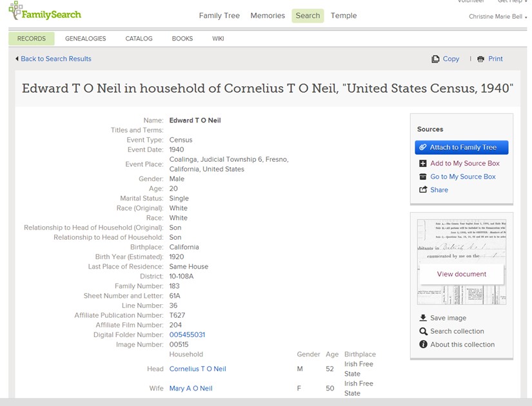Viewport: 532px width, 406px height.
Task: Click Affiliate Publication Number T627
Action: coord(177,315)
